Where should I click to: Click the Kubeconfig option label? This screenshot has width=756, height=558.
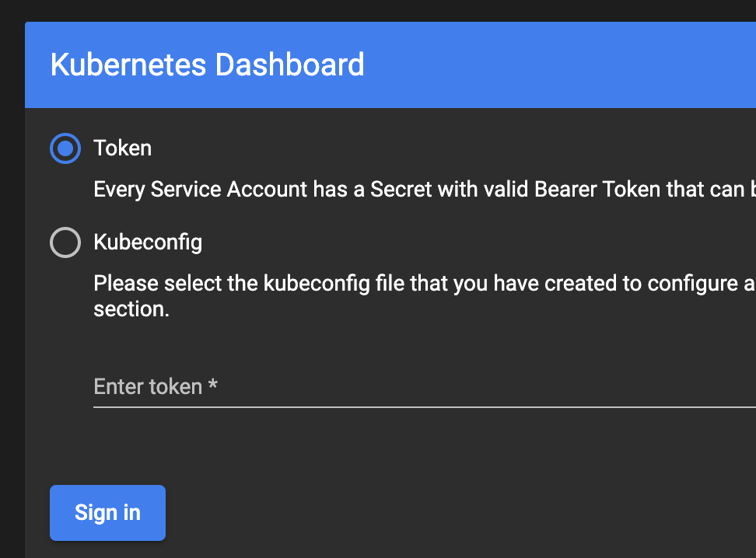(x=148, y=242)
